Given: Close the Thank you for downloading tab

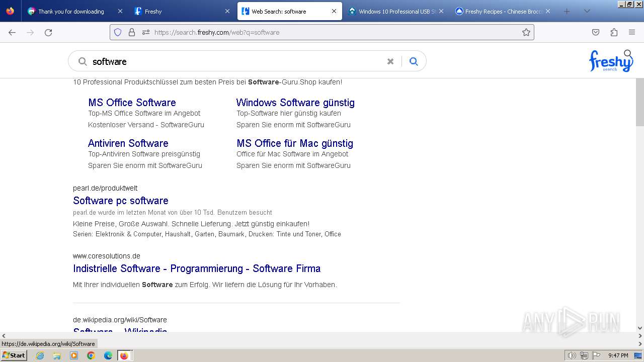Looking at the screenshot, I should pyautogui.click(x=120, y=11).
